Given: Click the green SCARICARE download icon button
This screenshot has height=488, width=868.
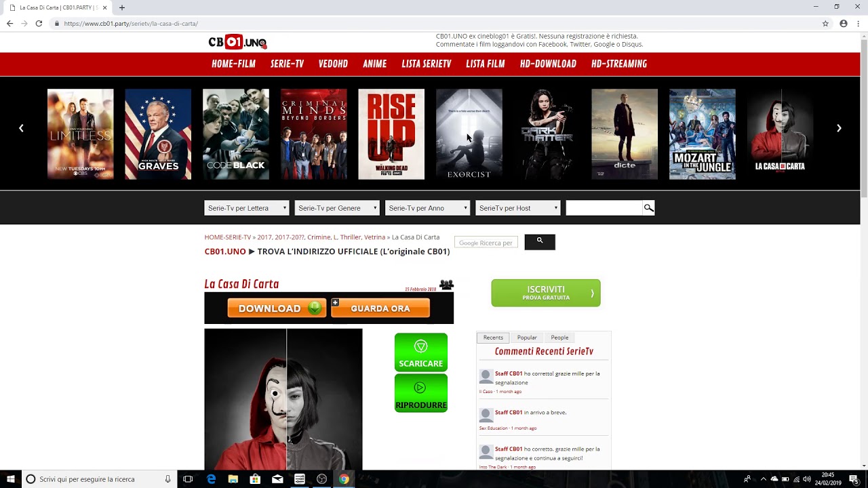Looking at the screenshot, I should [x=421, y=352].
